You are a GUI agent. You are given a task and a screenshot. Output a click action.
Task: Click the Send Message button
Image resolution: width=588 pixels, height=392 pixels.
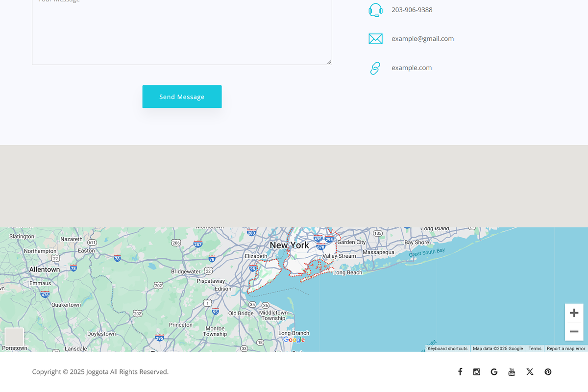click(182, 97)
